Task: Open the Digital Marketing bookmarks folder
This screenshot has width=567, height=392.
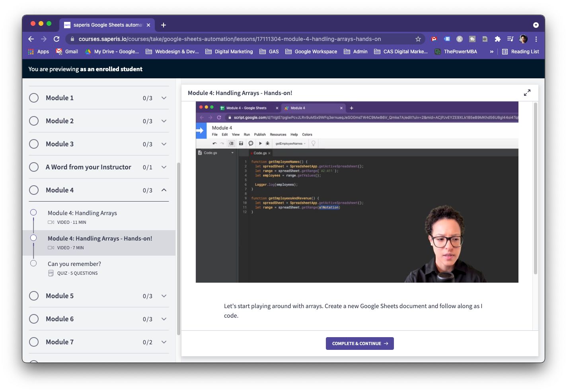Action: (229, 52)
